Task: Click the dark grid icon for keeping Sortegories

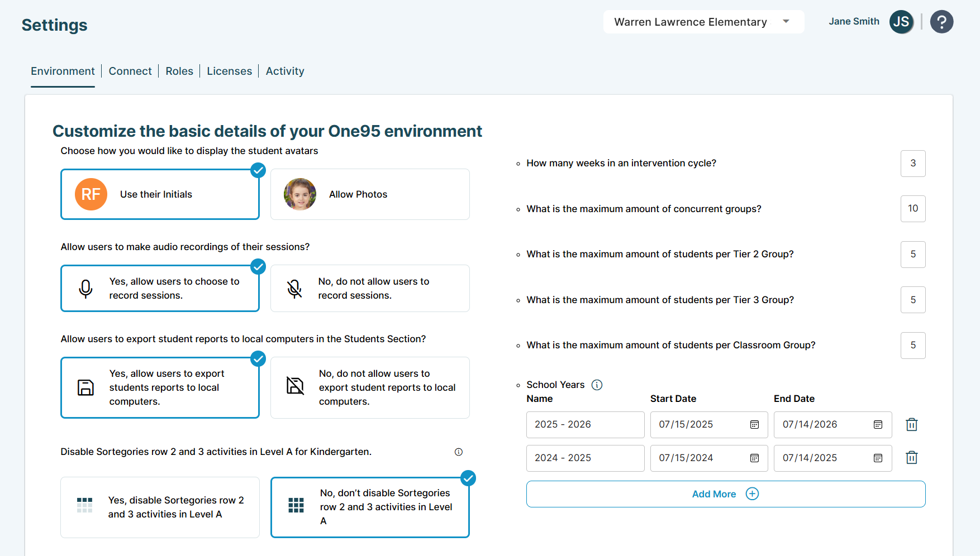Action: coord(296,505)
